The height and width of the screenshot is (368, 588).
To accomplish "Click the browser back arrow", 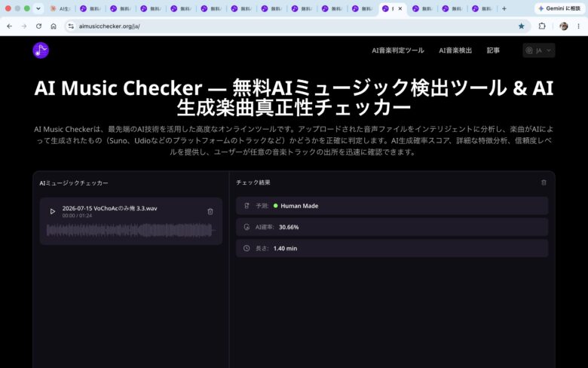I will click(9, 26).
